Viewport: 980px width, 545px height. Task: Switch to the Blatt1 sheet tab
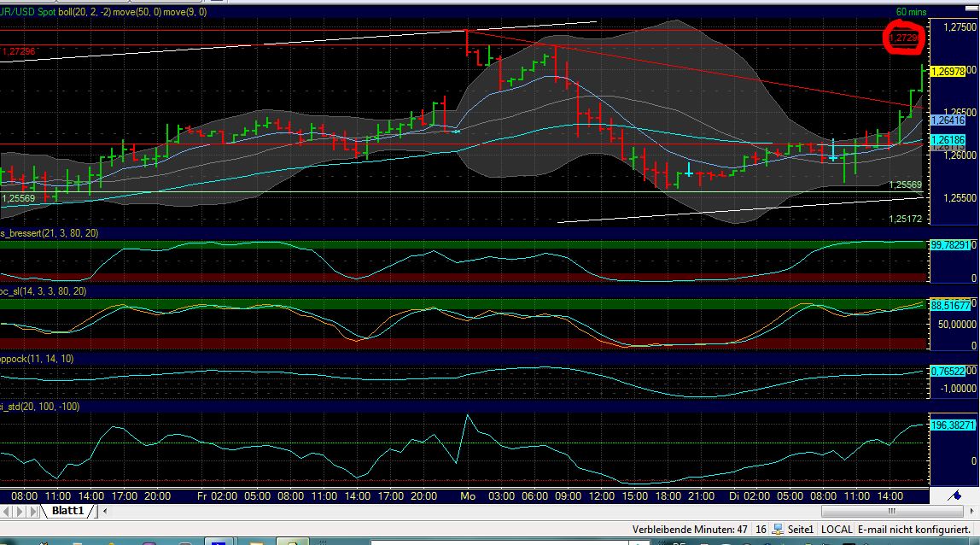(x=68, y=512)
